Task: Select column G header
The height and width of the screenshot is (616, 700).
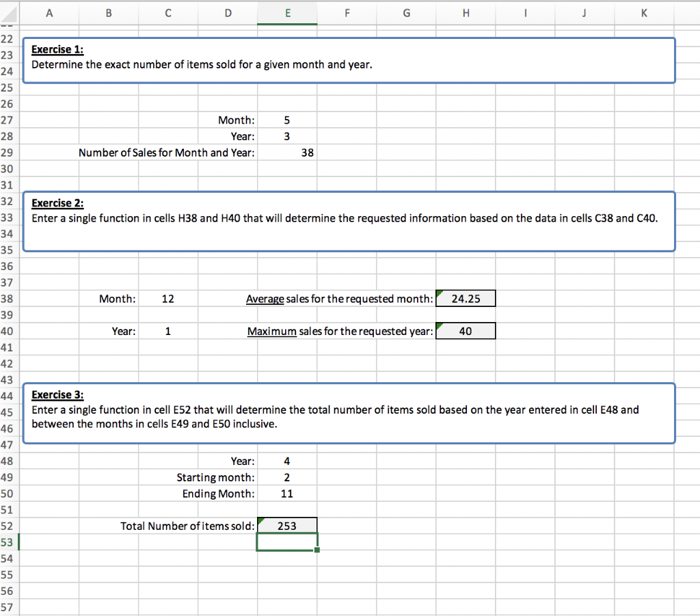Action: (x=406, y=13)
